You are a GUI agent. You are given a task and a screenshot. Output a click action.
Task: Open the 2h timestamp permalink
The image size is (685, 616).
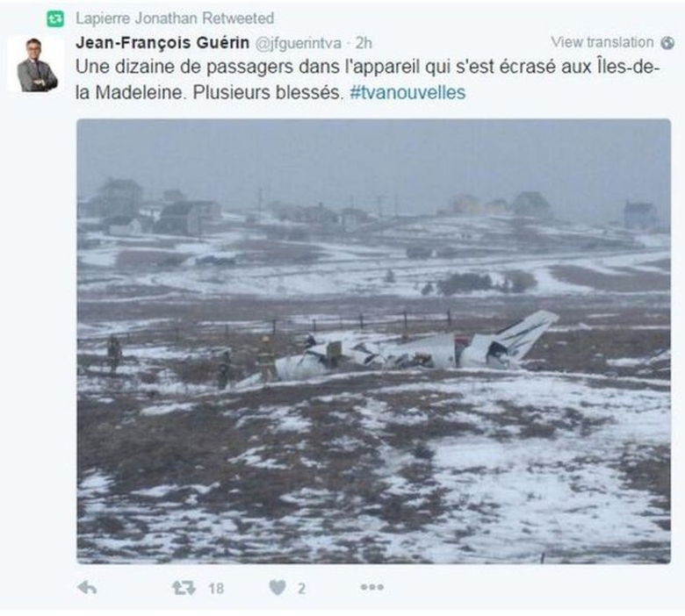[x=364, y=43]
